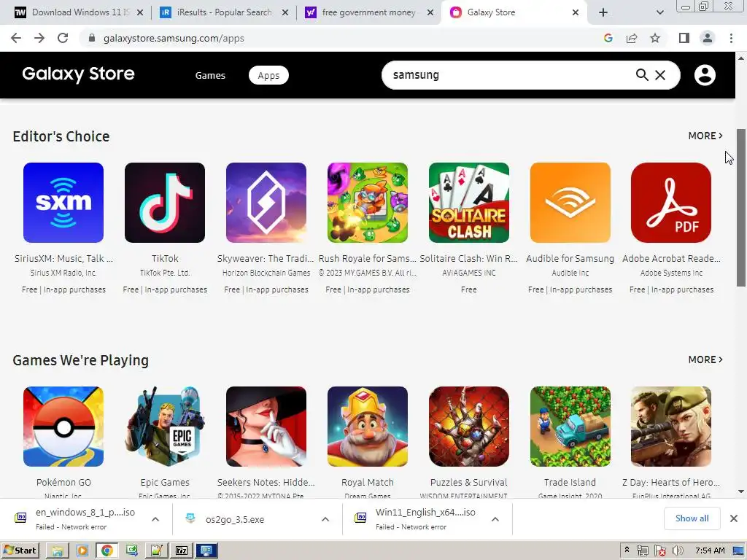747x560 pixels.
Task: Open the SiriusXM app icon
Action: tap(63, 203)
